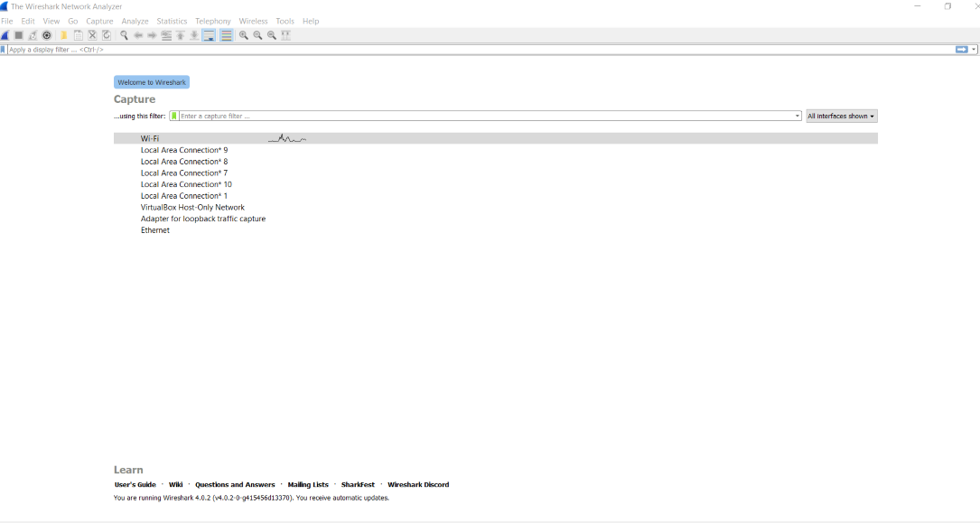Viewport: 980px width, 523px height.
Task: Select Local Area Connection* 9 interface
Action: click(184, 150)
